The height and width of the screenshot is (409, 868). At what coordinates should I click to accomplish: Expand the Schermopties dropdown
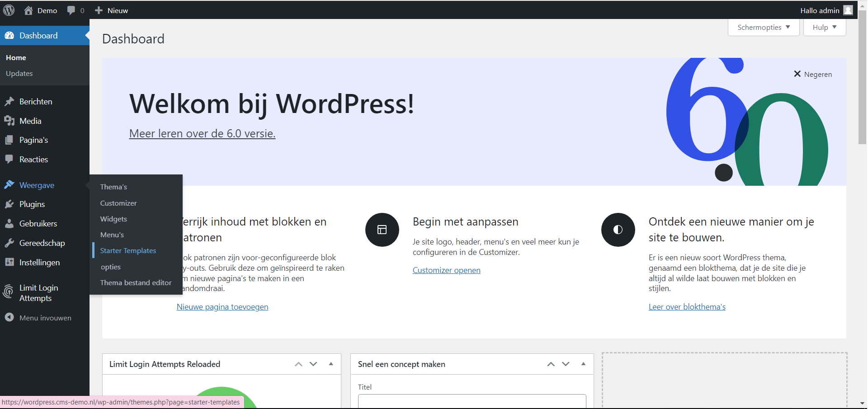[x=764, y=28]
